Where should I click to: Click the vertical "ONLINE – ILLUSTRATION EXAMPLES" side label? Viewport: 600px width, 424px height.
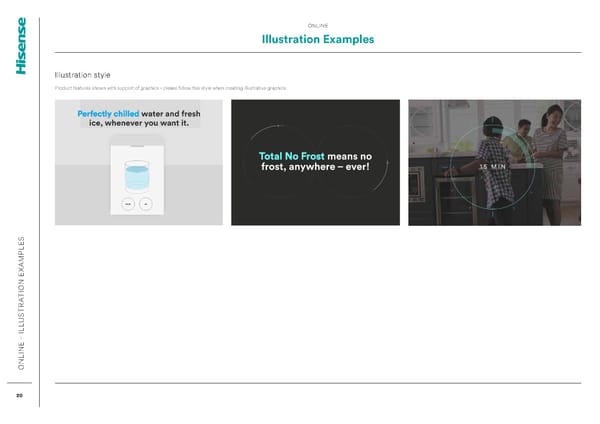[21, 302]
